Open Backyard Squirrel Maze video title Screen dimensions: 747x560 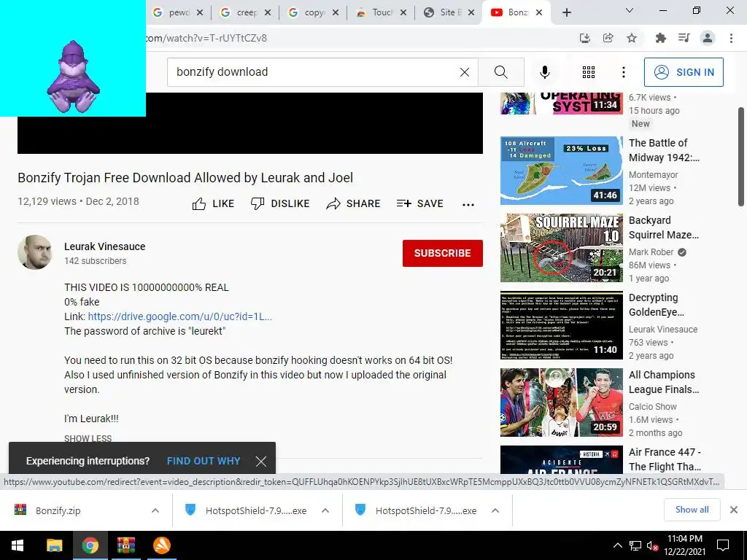pyautogui.click(x=664, y=227)
